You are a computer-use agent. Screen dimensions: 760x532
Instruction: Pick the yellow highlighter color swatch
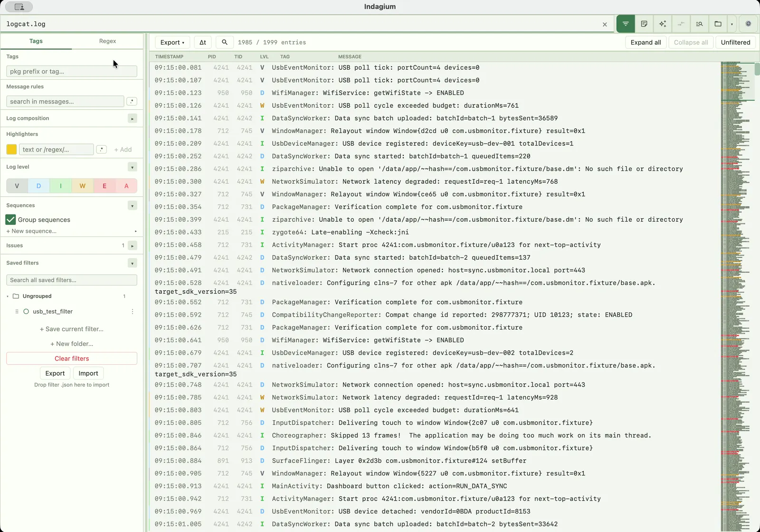tap(11, 149)
